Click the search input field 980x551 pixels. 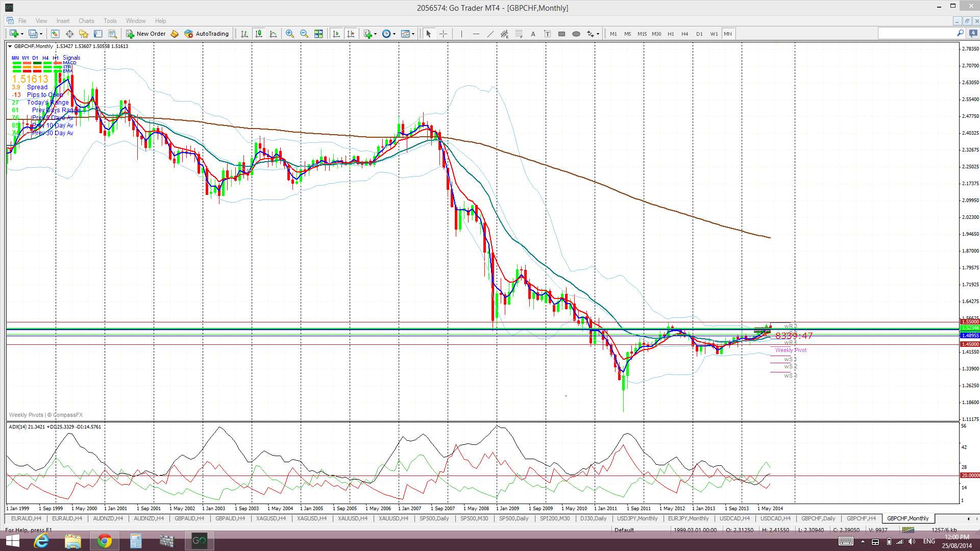tap(916, 33)
